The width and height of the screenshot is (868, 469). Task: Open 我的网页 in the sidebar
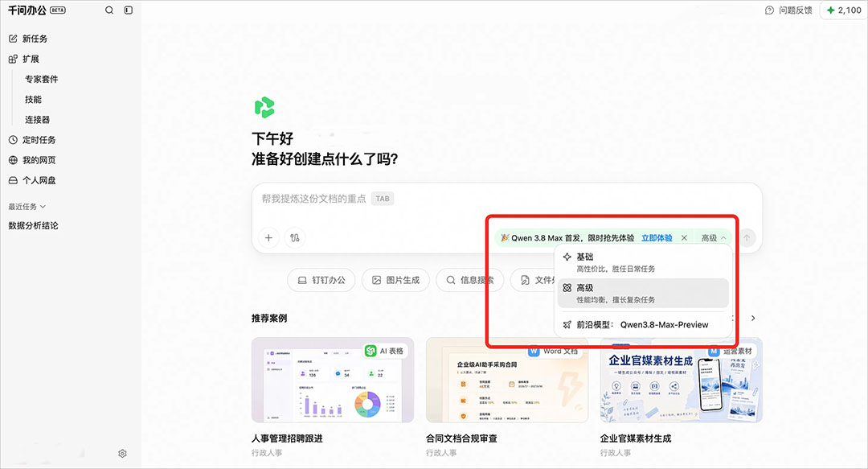coord(32,160)
